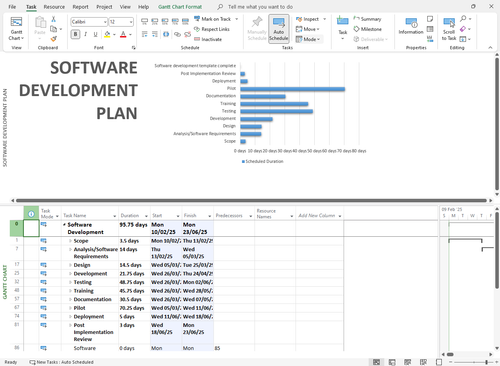
Task: Expand the Design summary task
Action: pos(70,265)
